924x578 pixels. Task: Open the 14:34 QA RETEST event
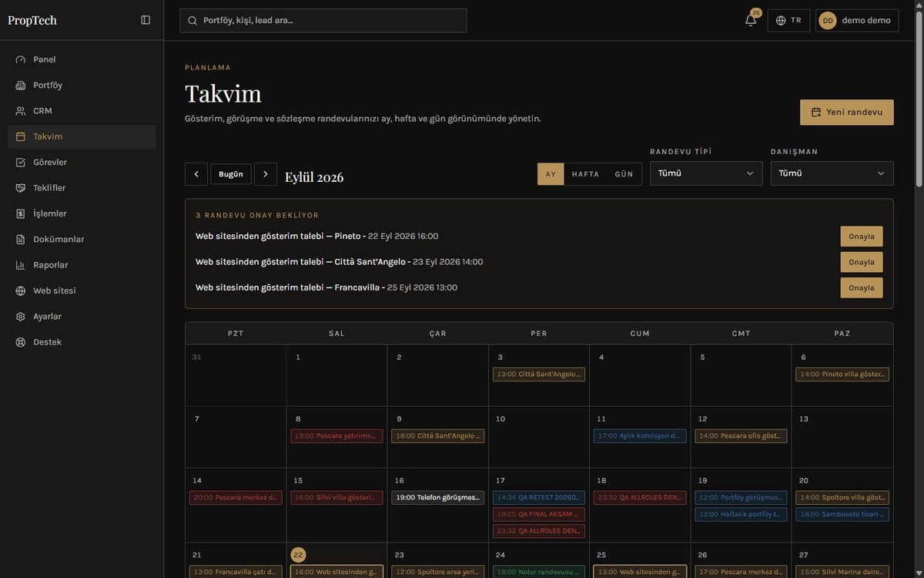539,498
